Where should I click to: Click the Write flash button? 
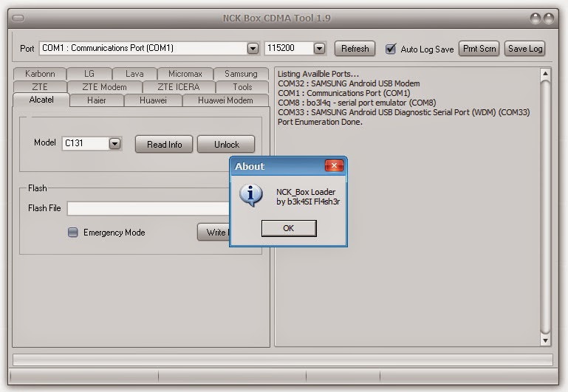[213, 233]
